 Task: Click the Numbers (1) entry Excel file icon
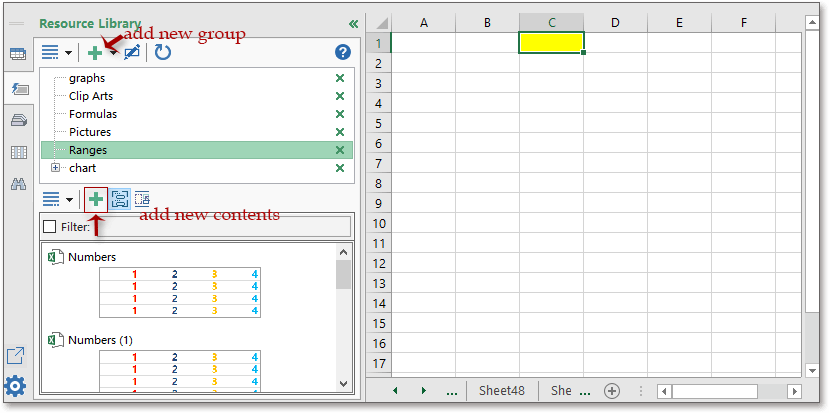tap(56, 340)
